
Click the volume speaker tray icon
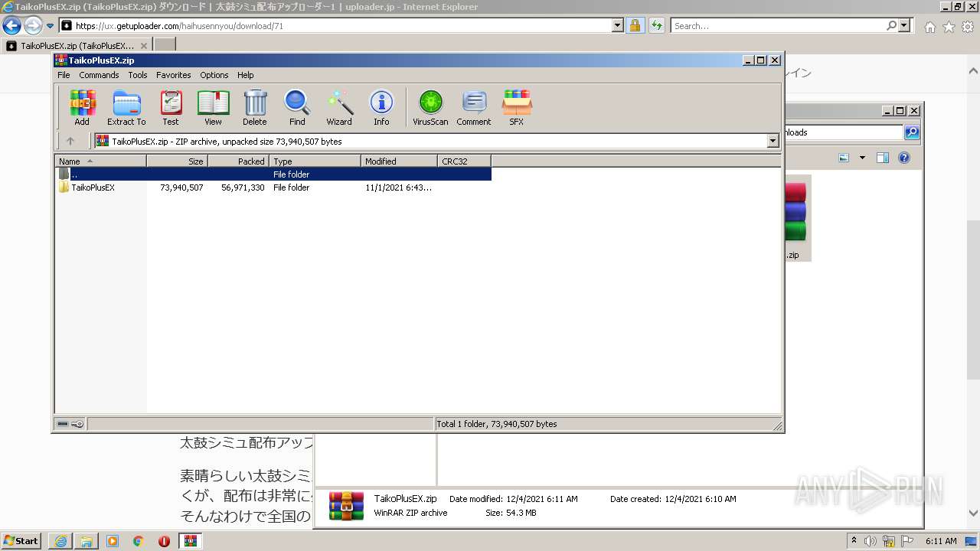point(871,541)
